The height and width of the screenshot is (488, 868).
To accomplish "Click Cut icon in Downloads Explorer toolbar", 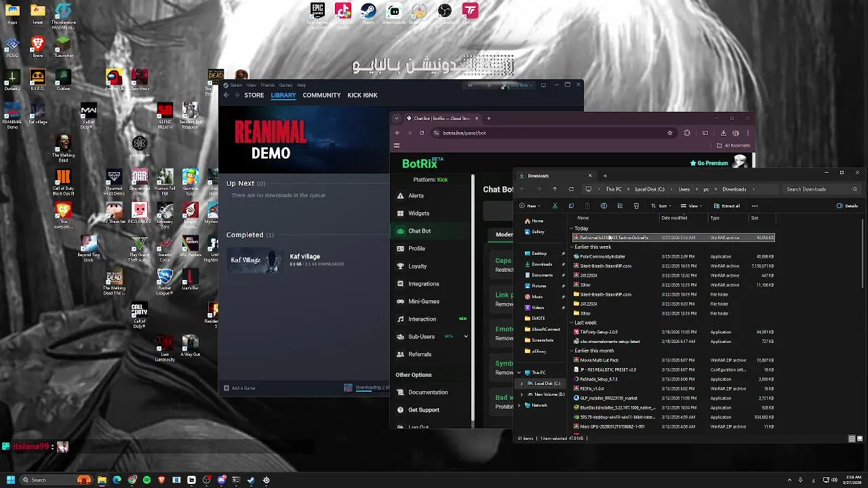I will (555, 206).
